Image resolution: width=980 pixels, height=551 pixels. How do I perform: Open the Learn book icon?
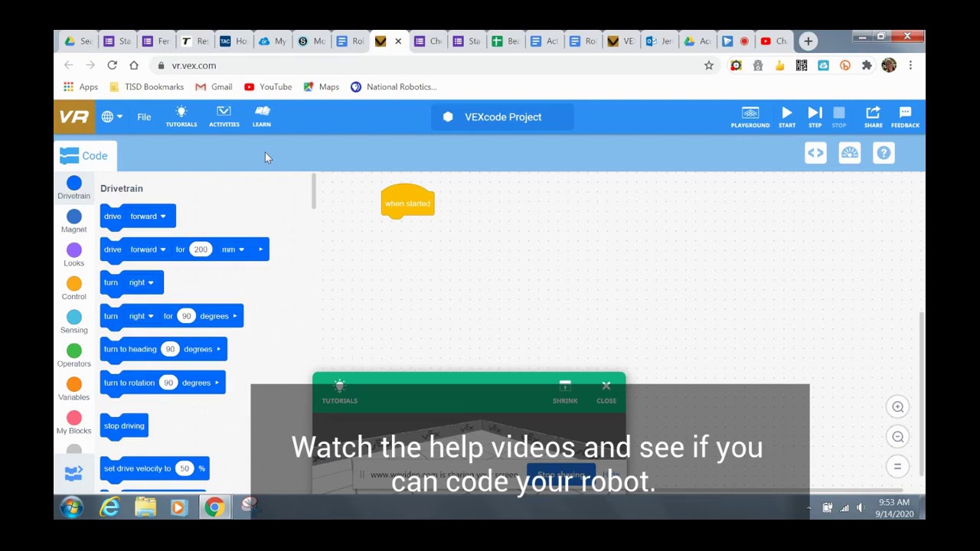(262, 116)
